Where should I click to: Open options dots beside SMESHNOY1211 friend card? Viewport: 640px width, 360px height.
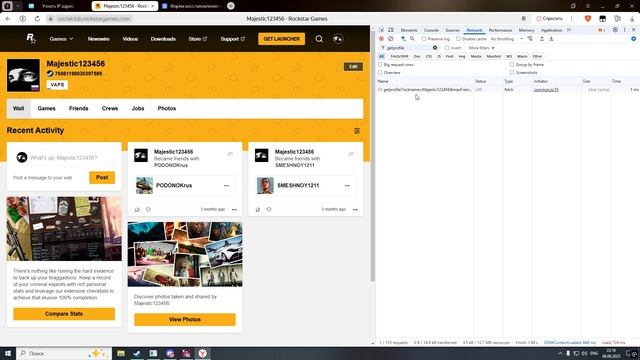pos(347,186)
